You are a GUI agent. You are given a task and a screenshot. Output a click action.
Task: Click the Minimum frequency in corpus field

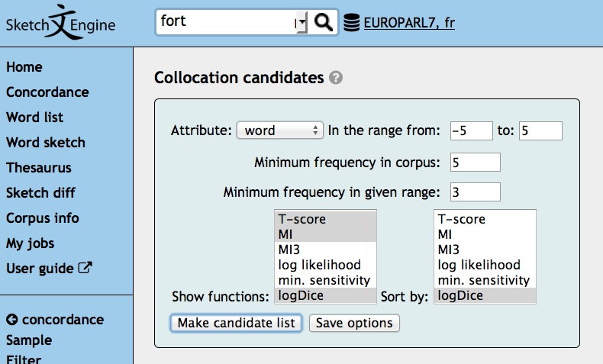(x=475, y=163)
